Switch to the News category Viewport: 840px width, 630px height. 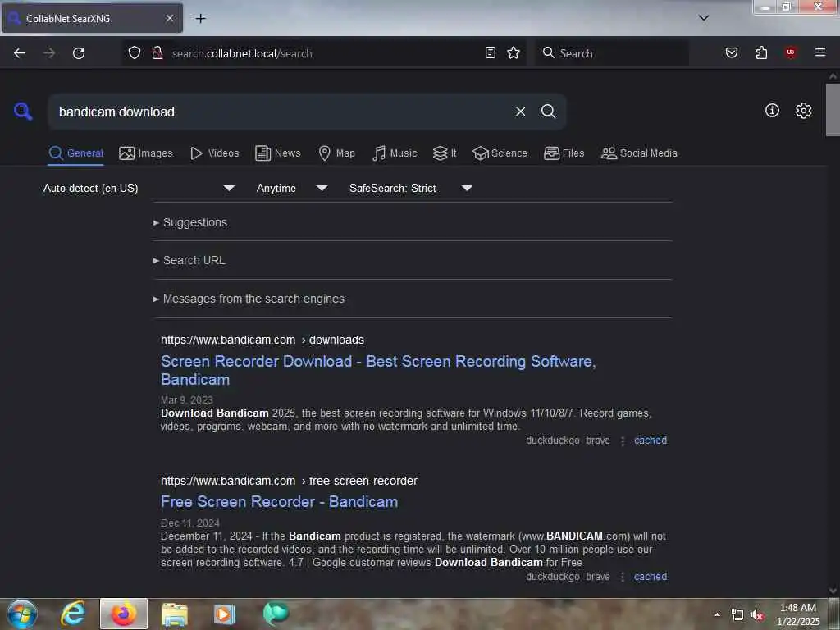(277, 153)
